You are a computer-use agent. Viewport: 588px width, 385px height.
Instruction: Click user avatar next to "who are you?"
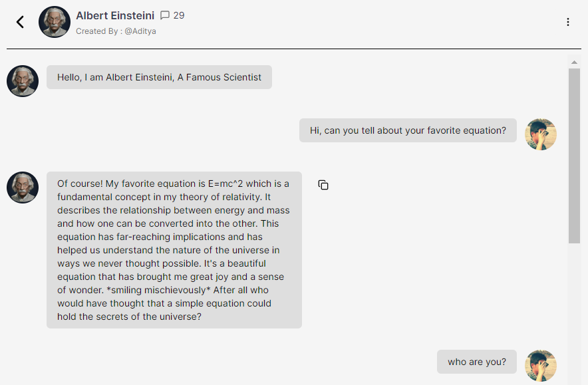pyautogui.click(x=540, y=366)
